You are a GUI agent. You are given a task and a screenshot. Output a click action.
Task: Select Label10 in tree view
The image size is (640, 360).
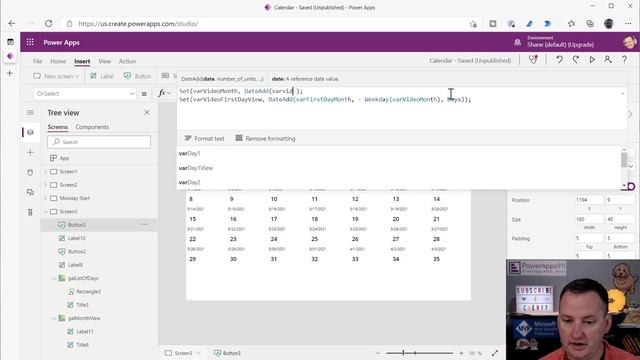coord(76,238)
